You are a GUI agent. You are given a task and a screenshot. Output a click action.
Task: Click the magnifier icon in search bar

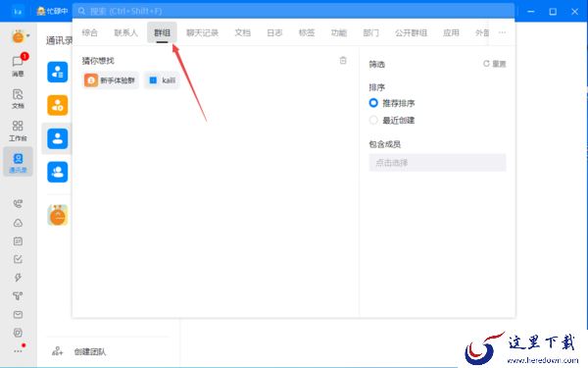[x=81, y=11]
